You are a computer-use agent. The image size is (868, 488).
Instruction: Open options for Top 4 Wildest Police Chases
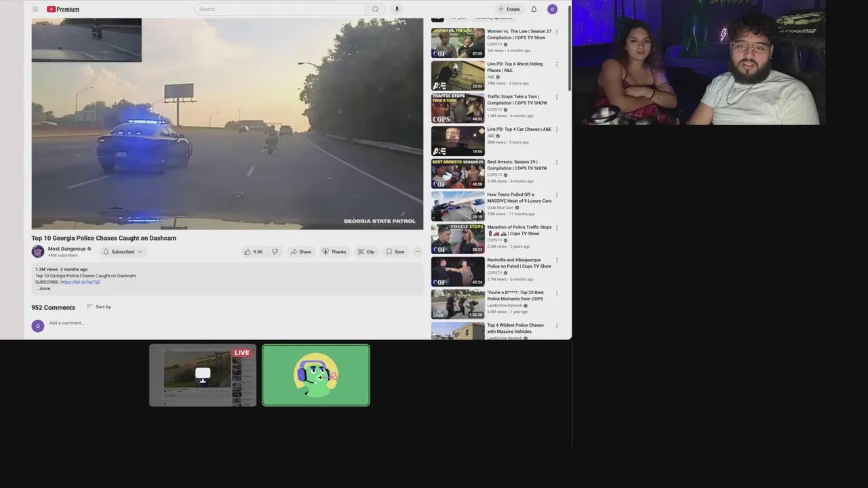coord(557,325)
